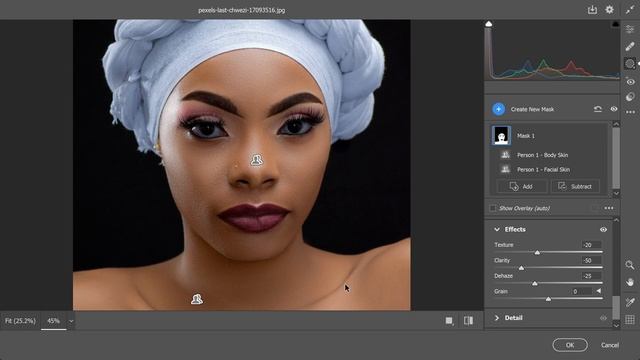Click the Grain value field 0
This screenshot has width=640, height=360.
(581, 291)
